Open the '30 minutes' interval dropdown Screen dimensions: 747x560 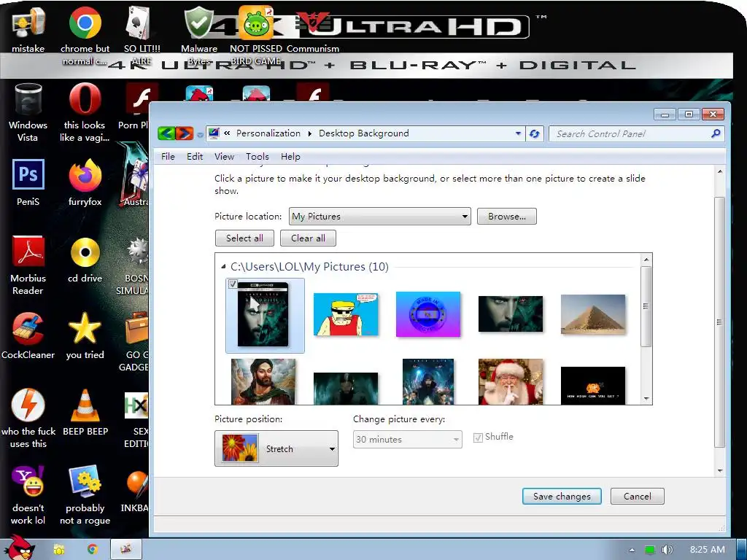point(407,440)
